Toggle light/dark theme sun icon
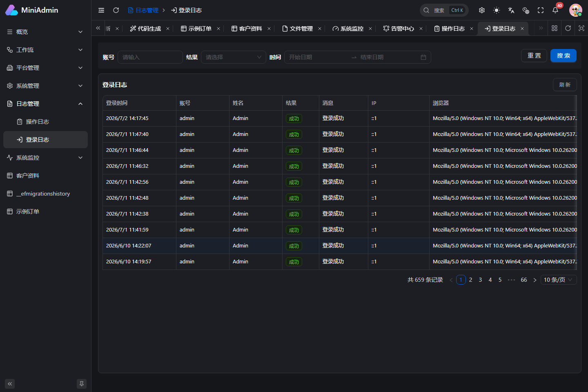Viewport: 588px width, 392px height. (497, 10)
